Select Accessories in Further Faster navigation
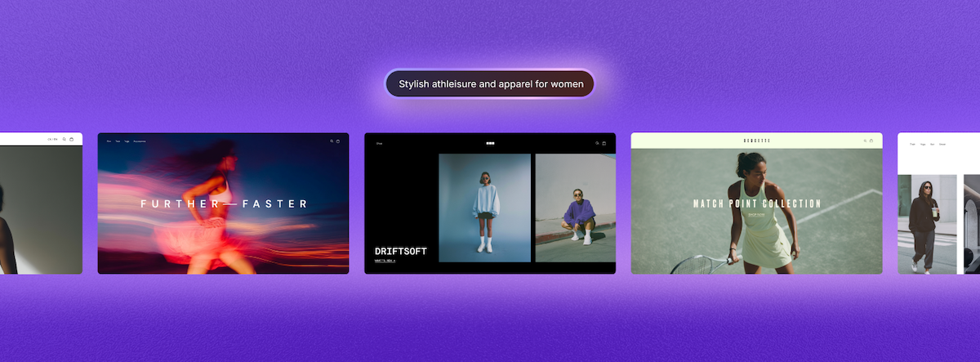 (140, 141)
